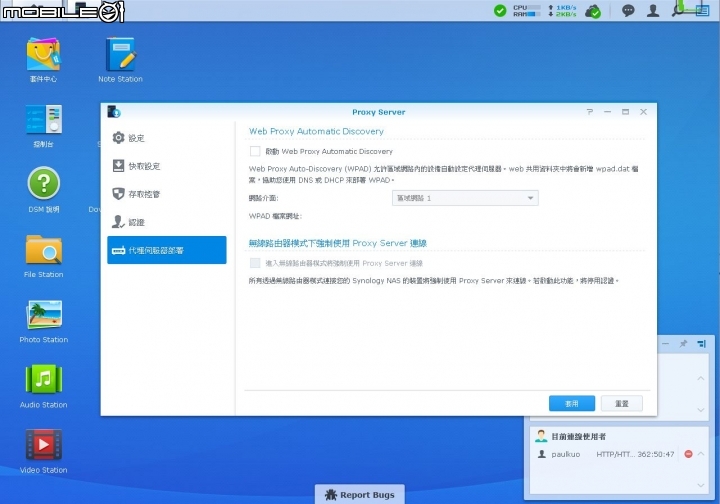Open the network interface dropdown
720x504 pixels.
[x=465, y=198]
